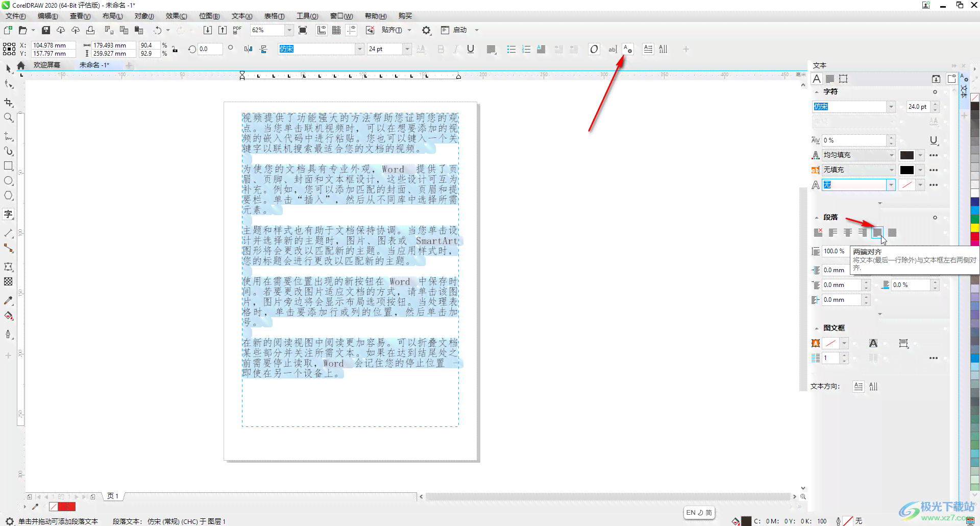Viewport: 980px width, 526px height.
Task: Select the Eyedropper tool
Action: click(x=9, y=301)
